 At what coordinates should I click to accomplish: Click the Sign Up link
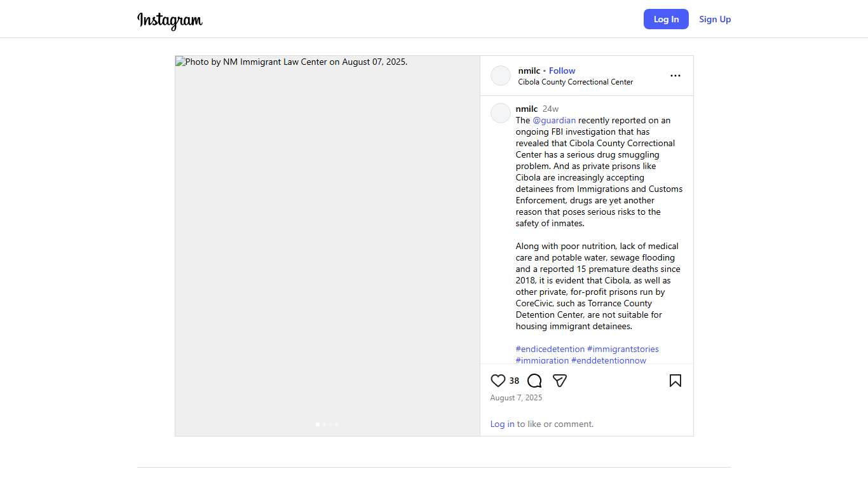715,19
